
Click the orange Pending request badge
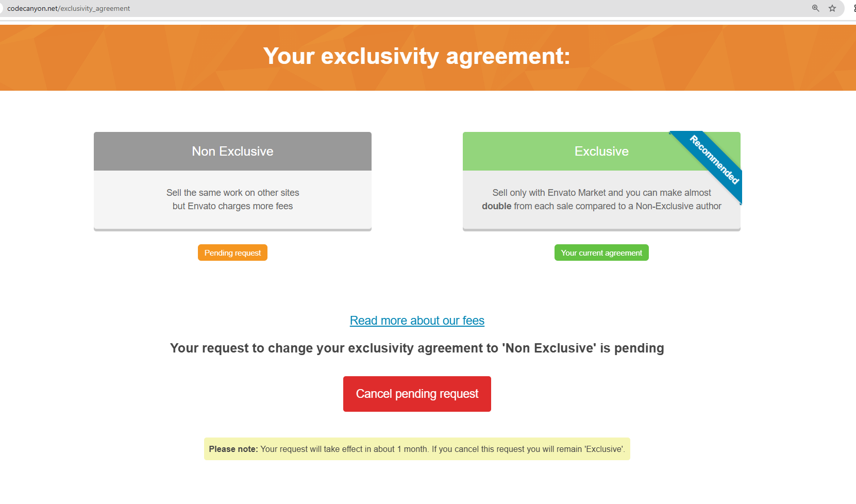232,253
